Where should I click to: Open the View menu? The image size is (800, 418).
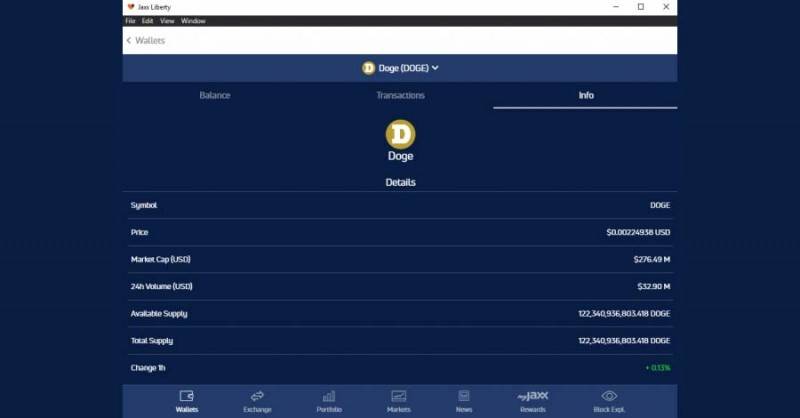167,21
